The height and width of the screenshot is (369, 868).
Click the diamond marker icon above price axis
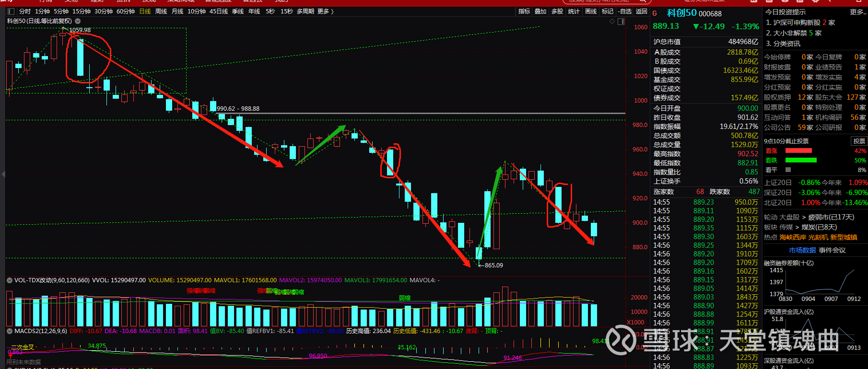point(612,21)
